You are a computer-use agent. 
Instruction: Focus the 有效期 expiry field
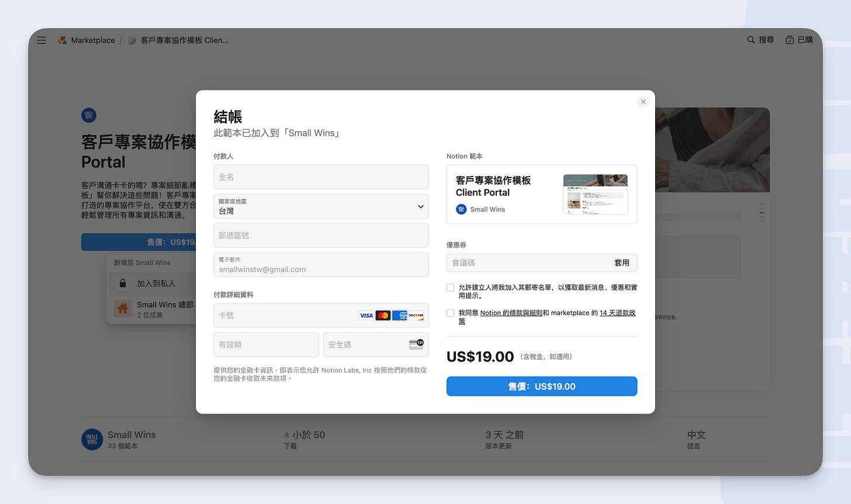[x=266, y=345]
